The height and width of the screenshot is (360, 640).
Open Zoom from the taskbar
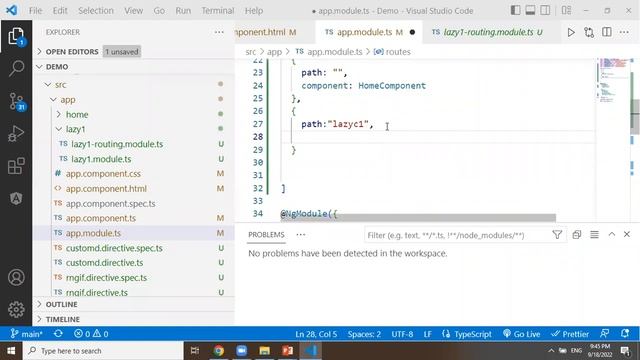click(x=241, y=351)
